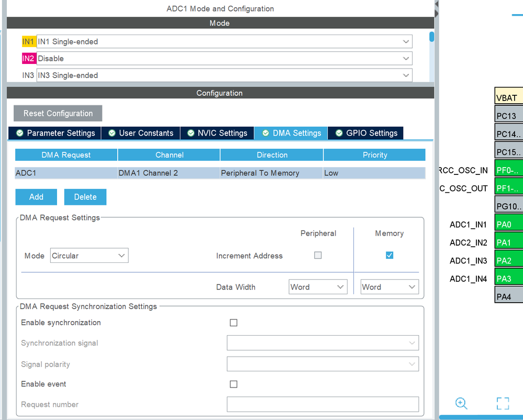
Task: Click Delete to remove DMA request
Action: 85,197
